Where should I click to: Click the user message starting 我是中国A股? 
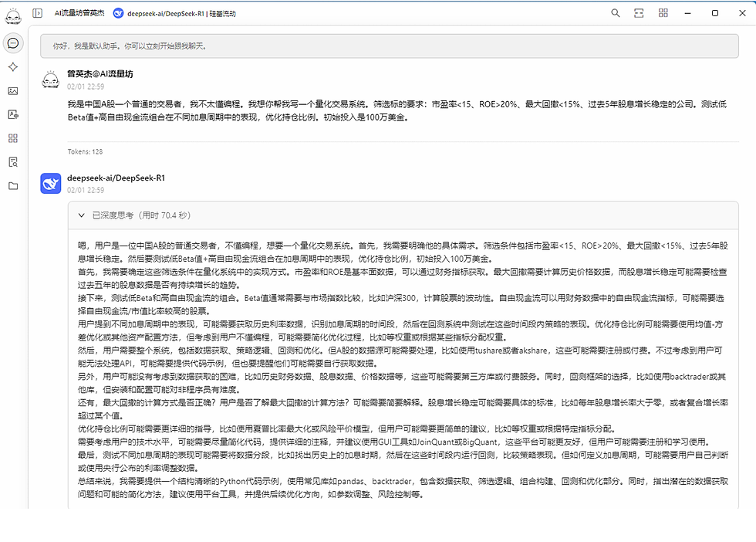tap(397, 110)
